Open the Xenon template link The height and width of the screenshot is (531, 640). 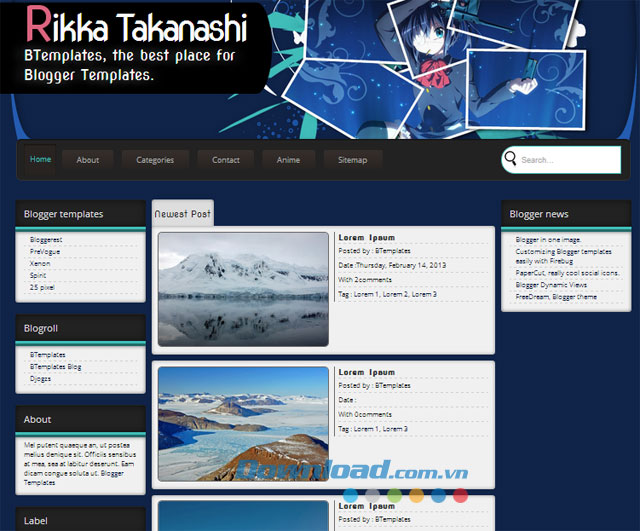pos(40,263)
